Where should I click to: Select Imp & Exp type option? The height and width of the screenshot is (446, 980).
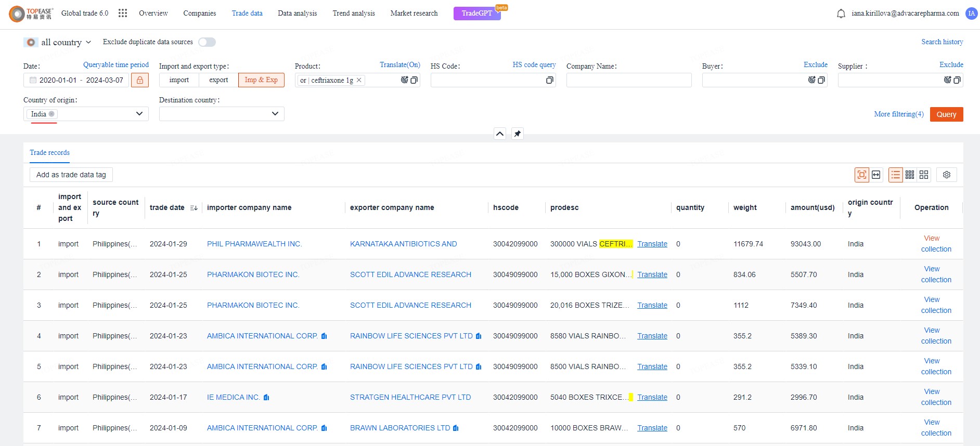coord(261,80)
